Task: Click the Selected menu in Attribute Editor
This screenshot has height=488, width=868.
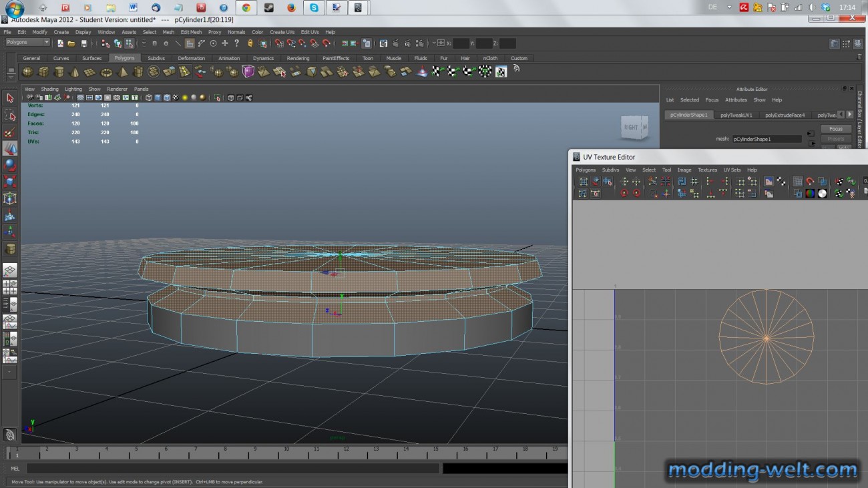Action: 689,100
